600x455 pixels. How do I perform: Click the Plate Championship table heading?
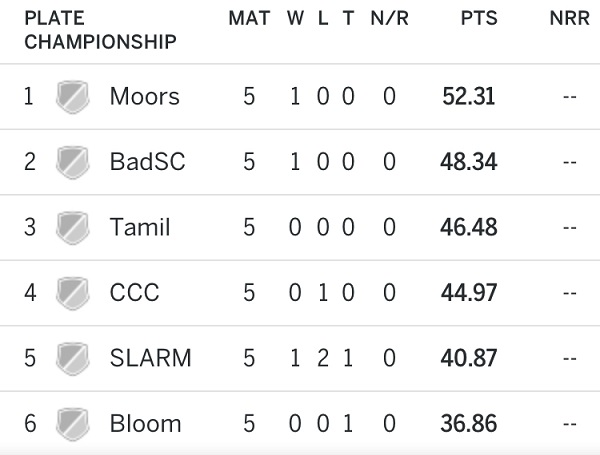(x=100, y=30)
